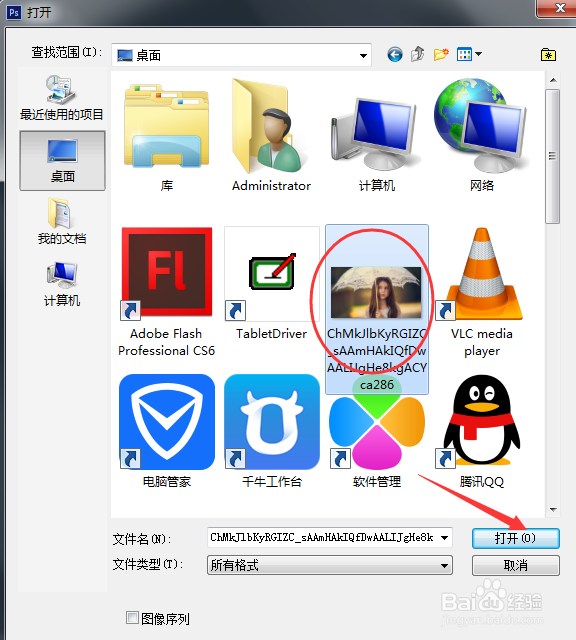Viewport: 576px width, 640px height.
Task: Click the favorites folder star icon
Action: (x=548, y=54)
